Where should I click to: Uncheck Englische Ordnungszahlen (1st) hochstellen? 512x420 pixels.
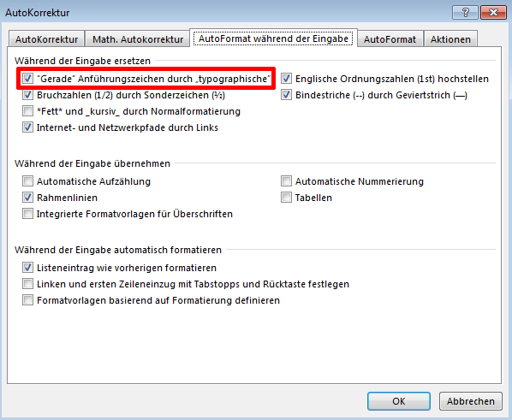pos(286,79)
